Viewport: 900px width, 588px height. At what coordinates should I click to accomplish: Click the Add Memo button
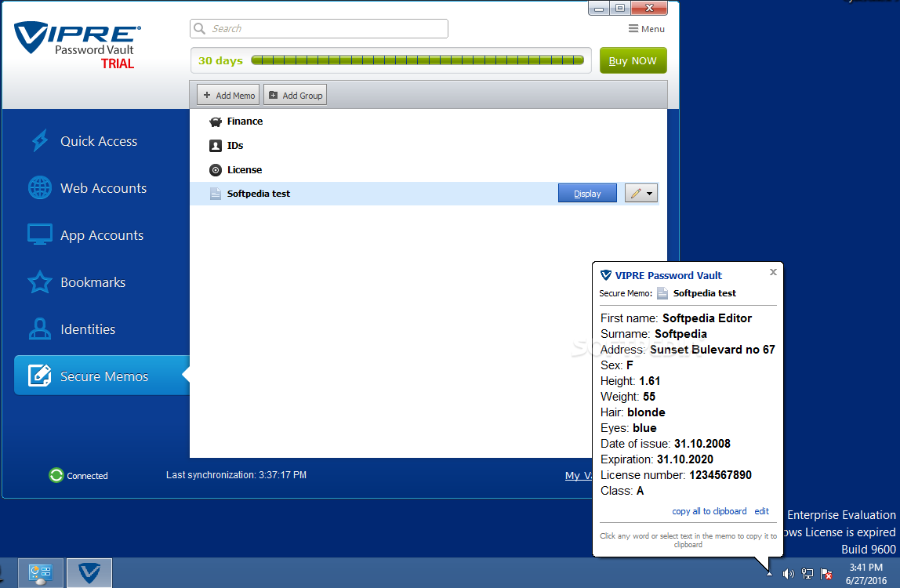tap(228, 96)
